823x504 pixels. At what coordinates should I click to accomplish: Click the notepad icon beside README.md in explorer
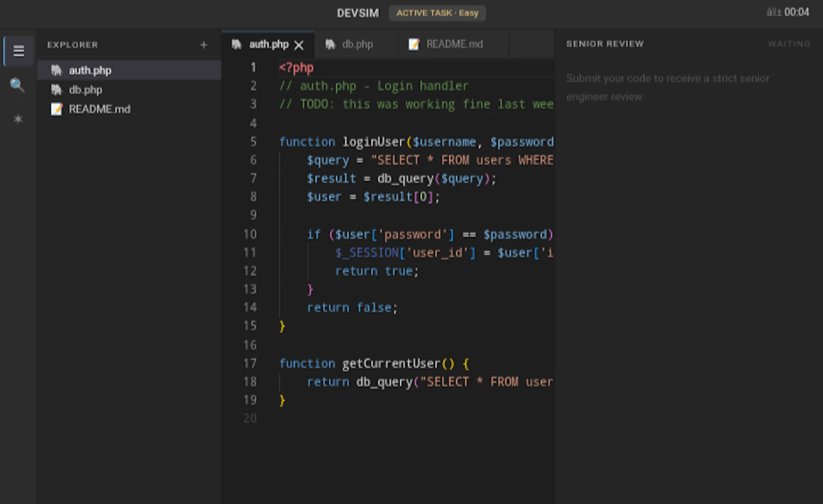(57, 109)
